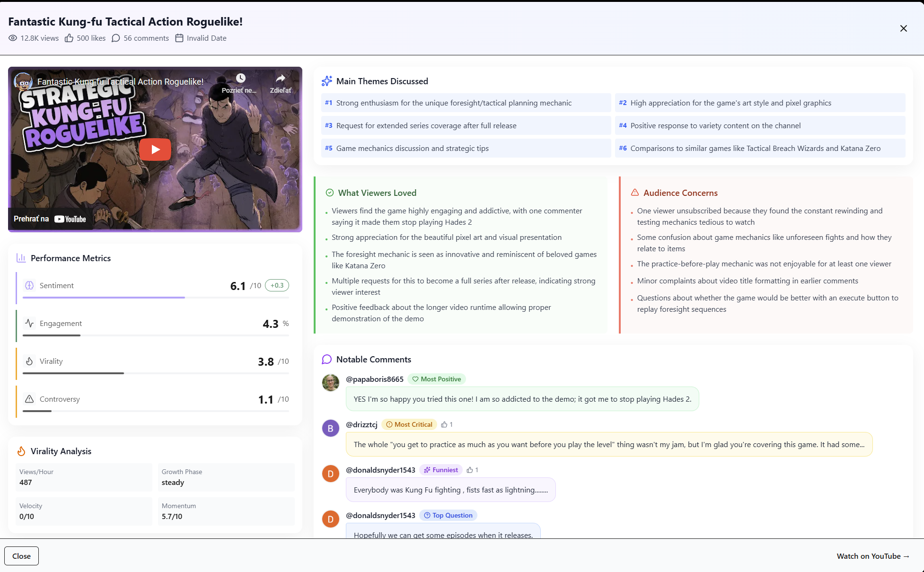Click the Most Critical badge on @drizztcj
Screen dimensions: 924x572
(x=409, y=424)
